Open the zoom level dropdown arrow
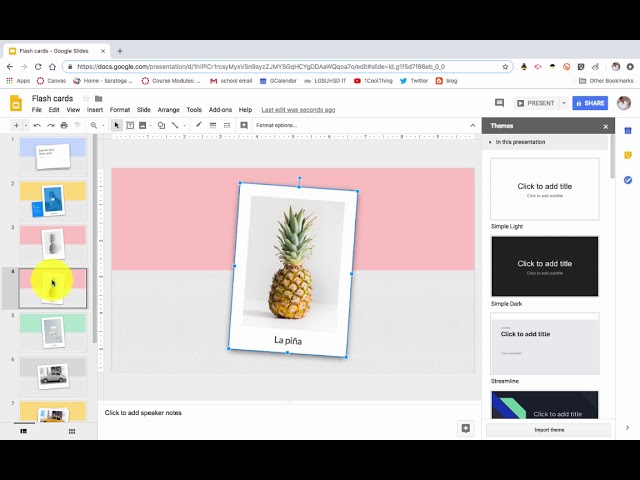Screen dimensions: 640x480 click(x=103, y=125)
